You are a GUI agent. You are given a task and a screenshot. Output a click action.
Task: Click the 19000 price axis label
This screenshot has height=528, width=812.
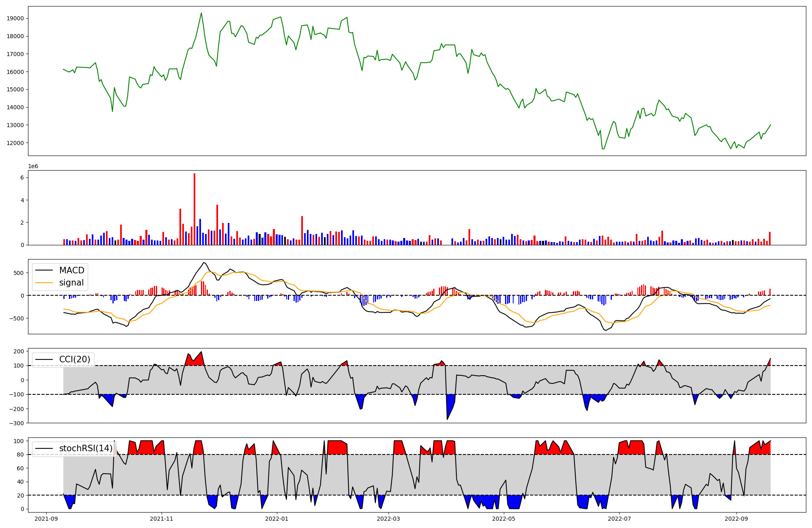pos(16,18)
